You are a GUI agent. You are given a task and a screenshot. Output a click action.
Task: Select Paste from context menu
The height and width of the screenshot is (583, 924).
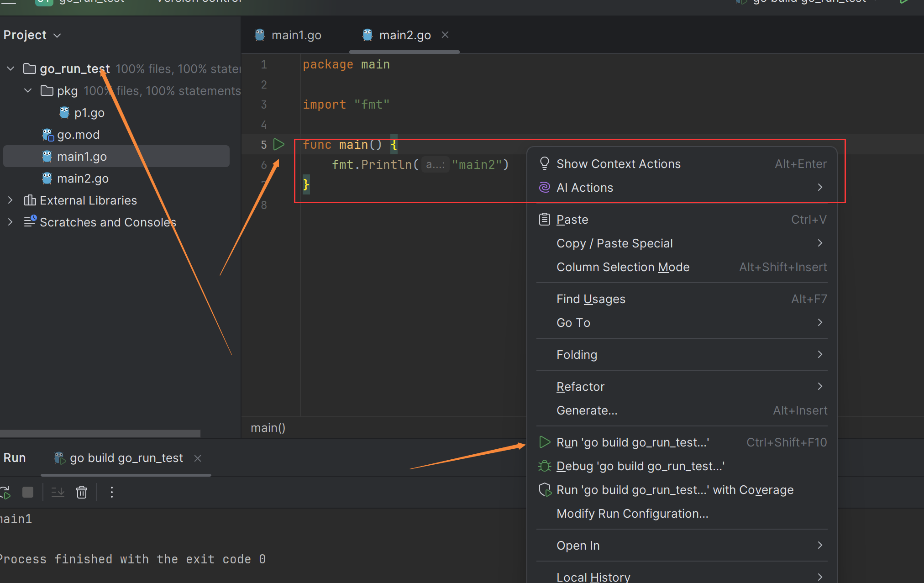coord(572,220)
